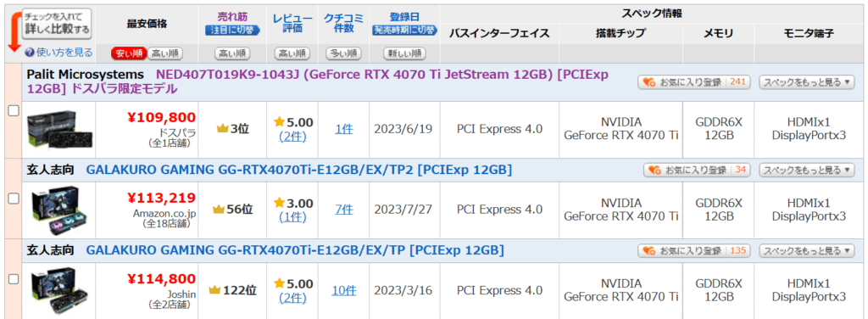Open the 7件 reviews link
Viewport: 868px width, 319px height.
pyautogui.click(x=343, y=210)
